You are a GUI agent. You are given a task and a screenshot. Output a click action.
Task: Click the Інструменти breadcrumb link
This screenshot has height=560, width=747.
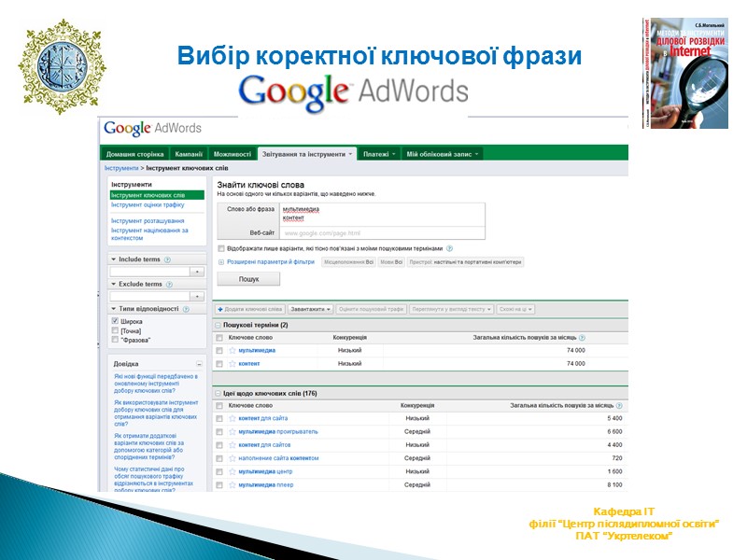(121, 168)
